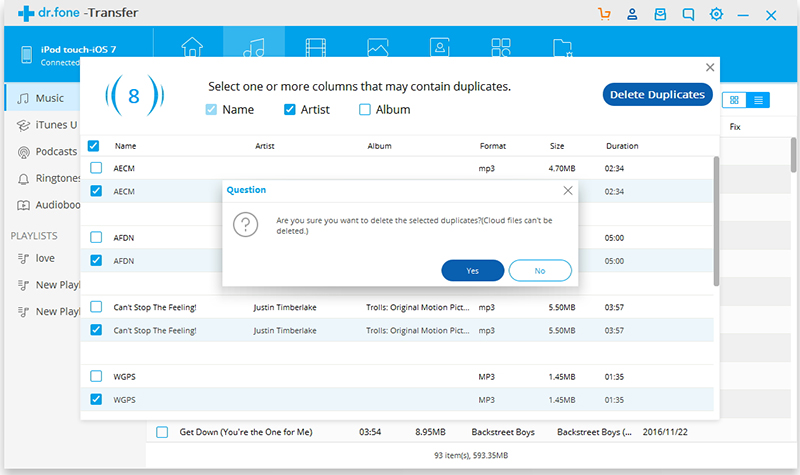Close the Question dialog
Viewport: 800px width, 475px height.
(x=568, y=190)
